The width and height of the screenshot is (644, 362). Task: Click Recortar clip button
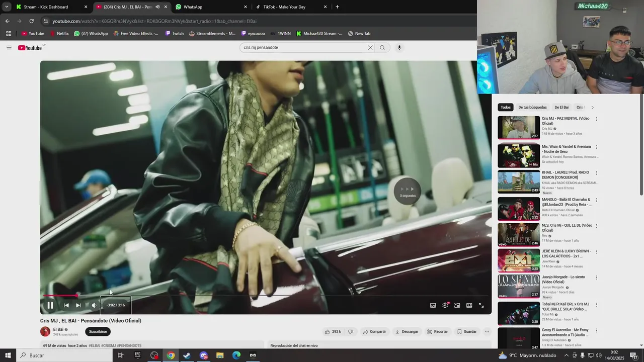[x=438, y=332]
